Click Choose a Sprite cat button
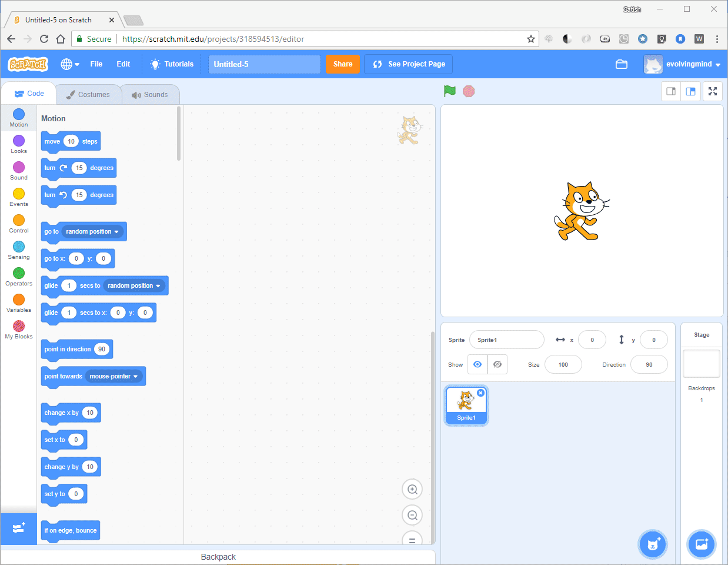This screenshot has height=565, width=728. pyautogui.click(x=653, y=544)
